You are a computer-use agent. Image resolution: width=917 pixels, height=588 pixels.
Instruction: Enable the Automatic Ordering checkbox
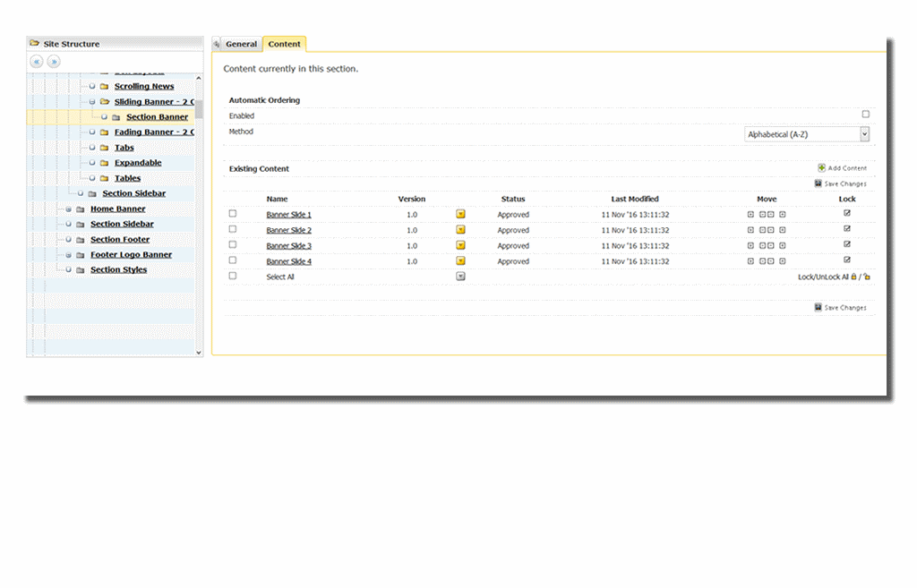click(x=865, y=115)
